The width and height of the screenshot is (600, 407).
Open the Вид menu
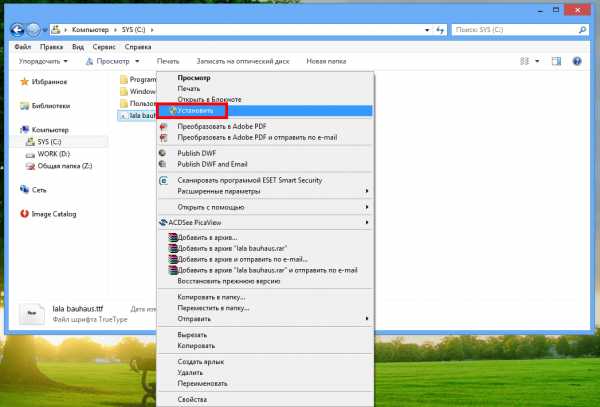tap(78, 47)
